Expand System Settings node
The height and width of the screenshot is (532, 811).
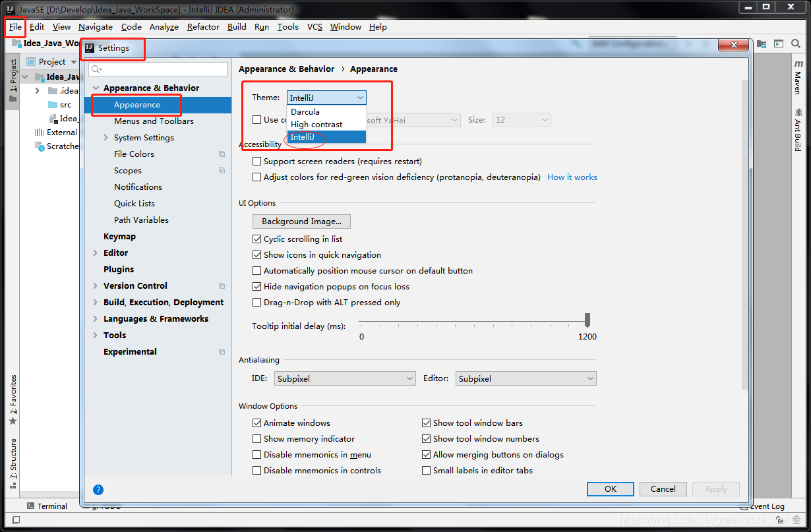tap(106, 138)
